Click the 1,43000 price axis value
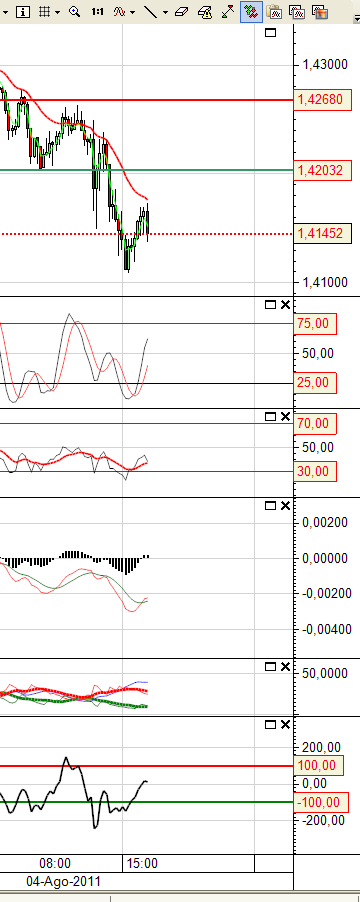The height and width of the screenshot is (902, 360). pos(324,64)
